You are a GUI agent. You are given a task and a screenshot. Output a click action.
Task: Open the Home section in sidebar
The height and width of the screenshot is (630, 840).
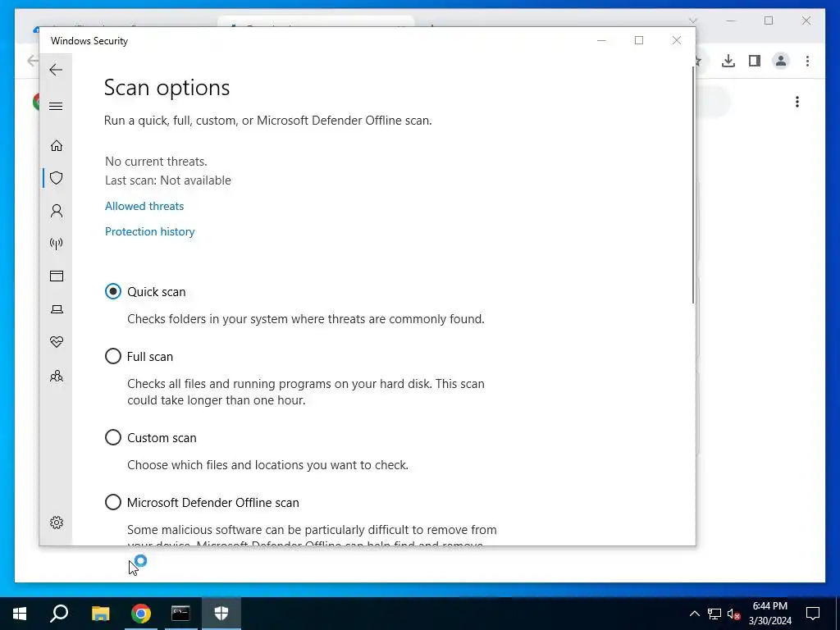click(x=57, y=146)
